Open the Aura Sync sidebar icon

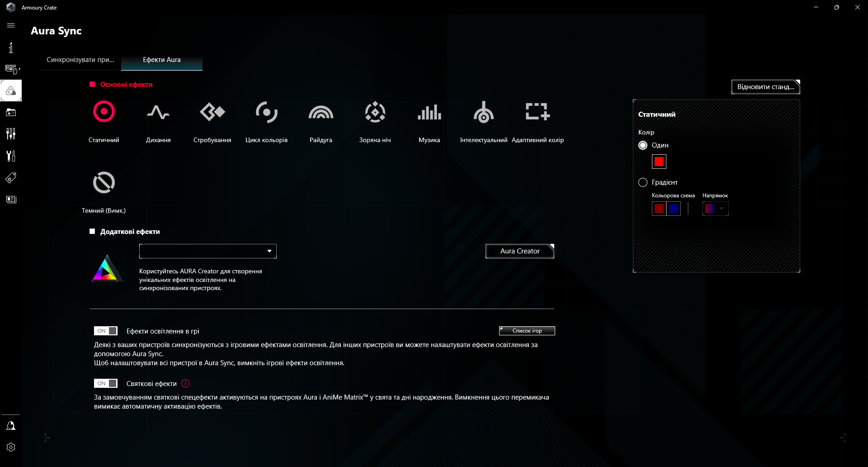click(x=11, y=91)
